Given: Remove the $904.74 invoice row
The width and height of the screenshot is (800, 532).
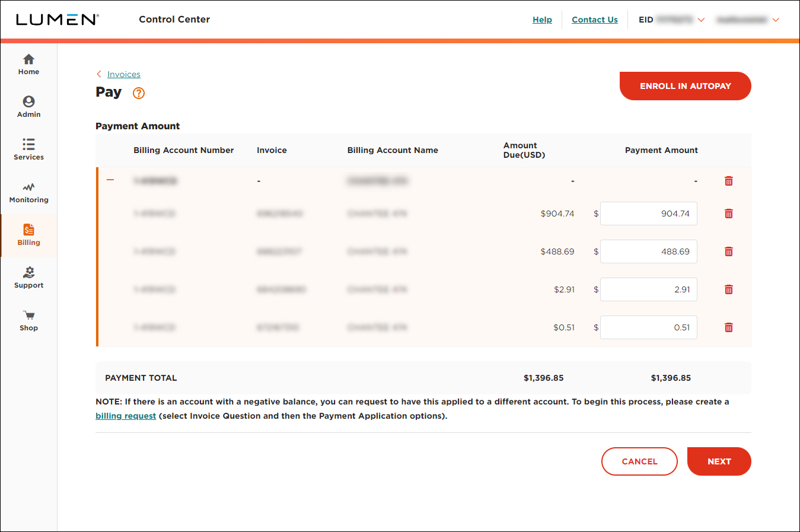Looking at the screenshot, I should click(729, 214).
